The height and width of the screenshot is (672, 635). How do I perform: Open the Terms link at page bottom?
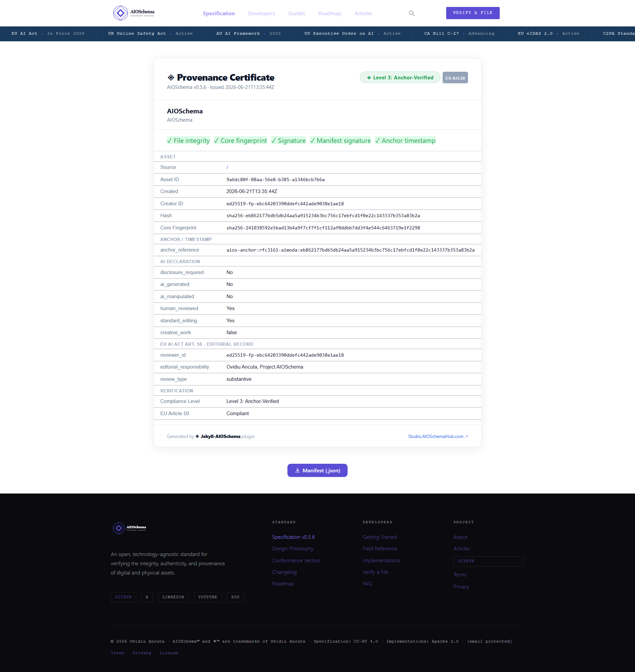[x=117, y=653]
